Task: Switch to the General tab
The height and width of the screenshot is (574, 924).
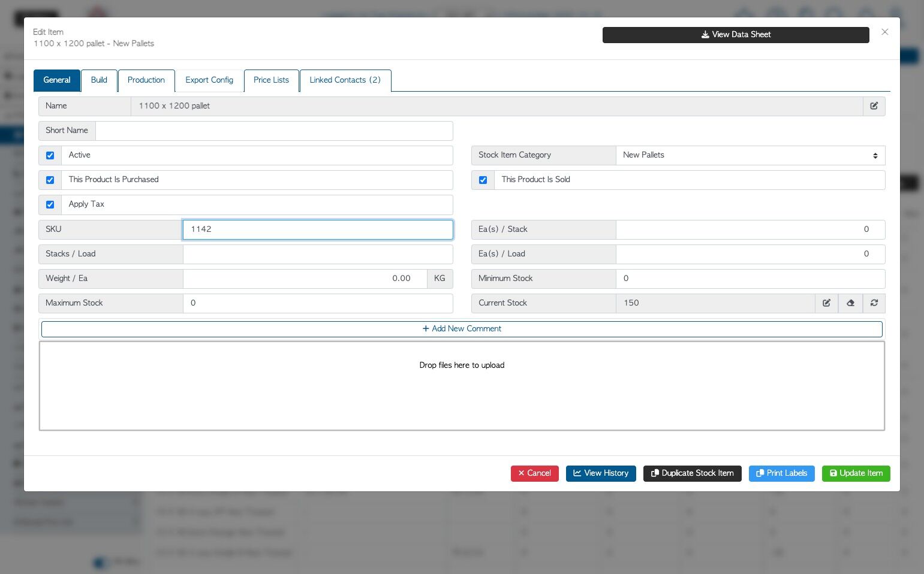Action: click(57, 80)
